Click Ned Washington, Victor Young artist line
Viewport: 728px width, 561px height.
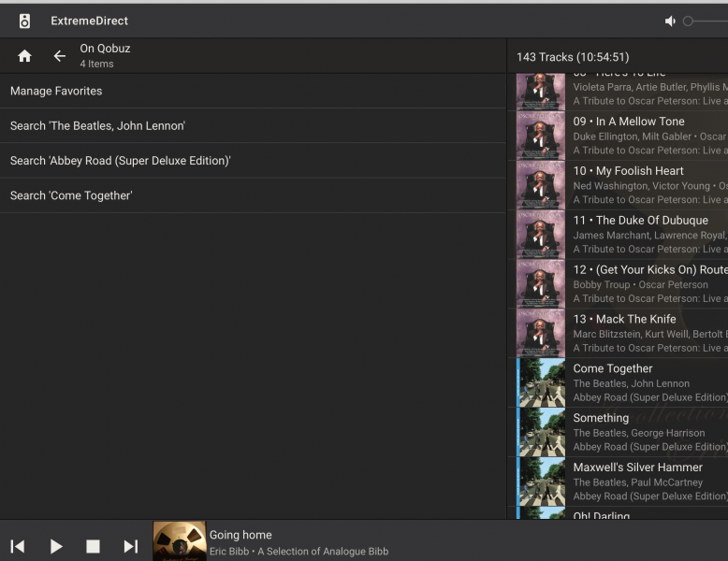650,186
